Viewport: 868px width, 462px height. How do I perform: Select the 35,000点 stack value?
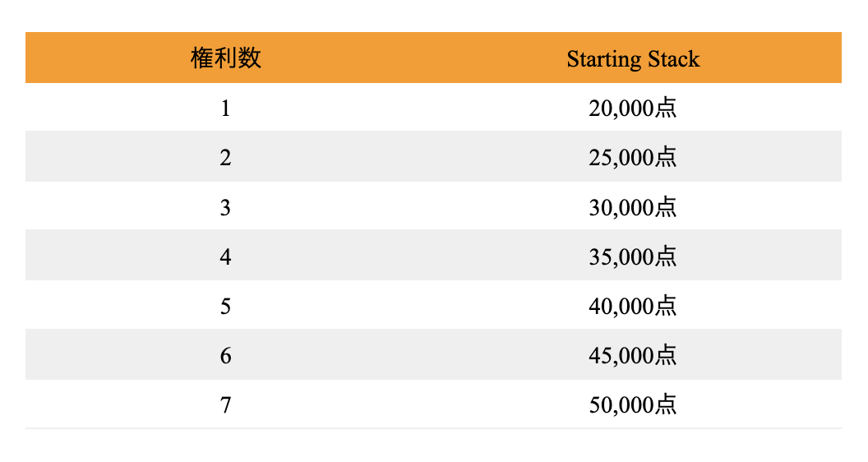pos(633,256)
